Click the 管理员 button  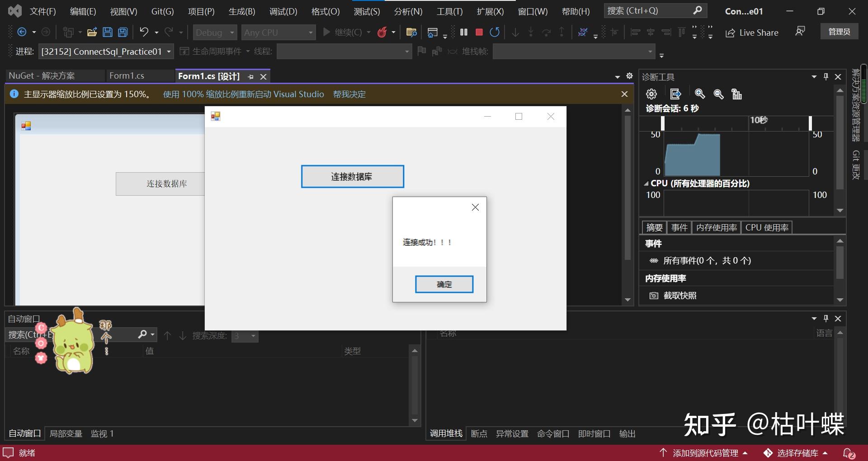click(839, 32)
